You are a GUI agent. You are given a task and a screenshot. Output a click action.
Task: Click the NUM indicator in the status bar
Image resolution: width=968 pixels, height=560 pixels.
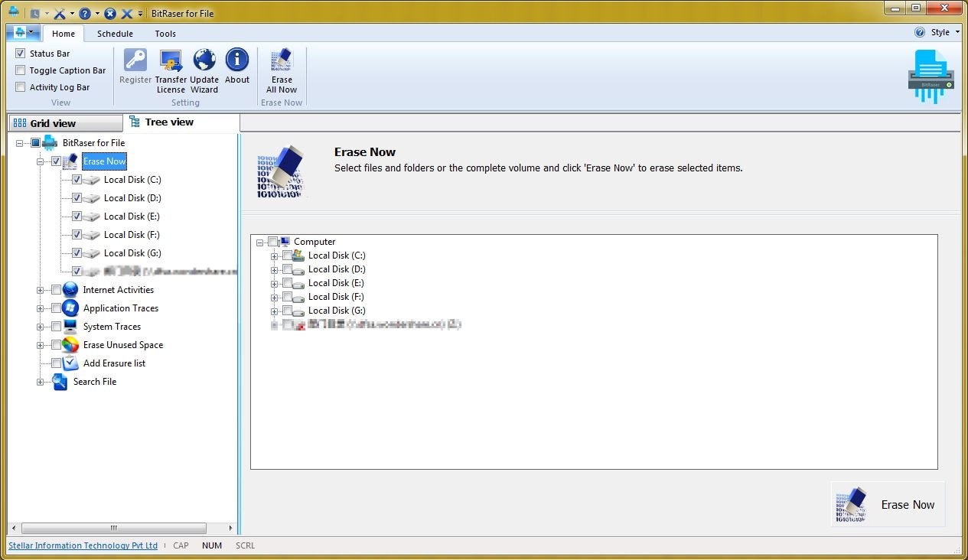pyautogui.click(x=212, y=545)
